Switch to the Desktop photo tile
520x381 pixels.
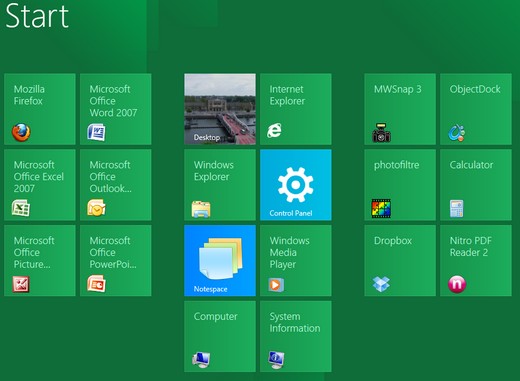point(220,109)
